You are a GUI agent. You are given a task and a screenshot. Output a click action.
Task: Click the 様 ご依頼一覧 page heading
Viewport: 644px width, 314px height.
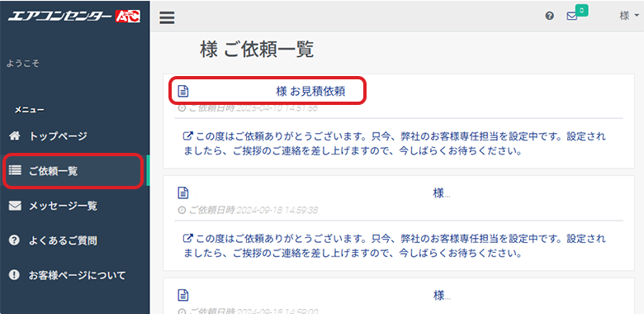[257, 50]
